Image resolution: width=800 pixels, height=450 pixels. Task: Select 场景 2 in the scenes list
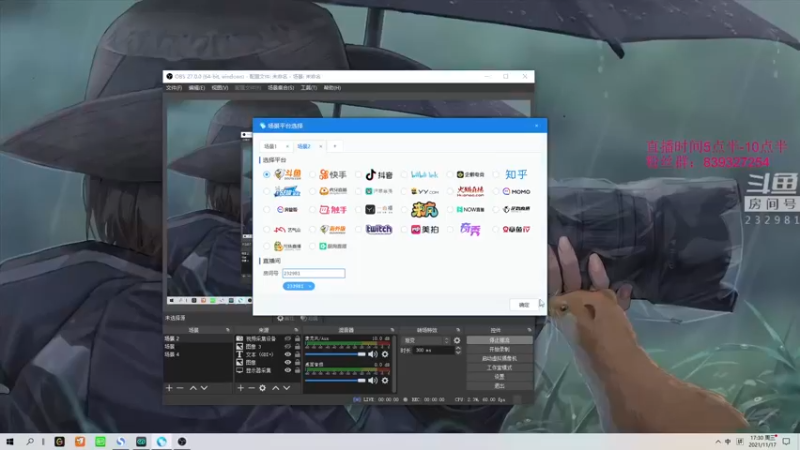click(x=197, y=339)
